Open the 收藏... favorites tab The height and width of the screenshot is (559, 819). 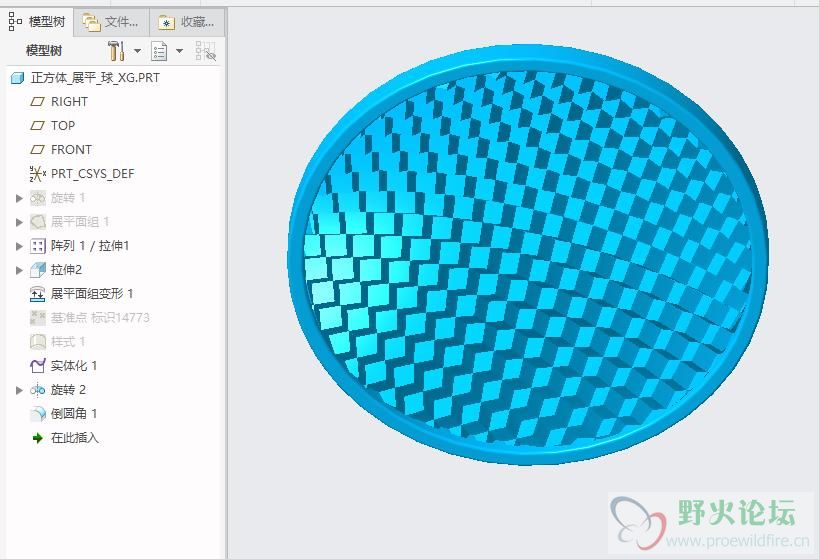tap(188, 22)
